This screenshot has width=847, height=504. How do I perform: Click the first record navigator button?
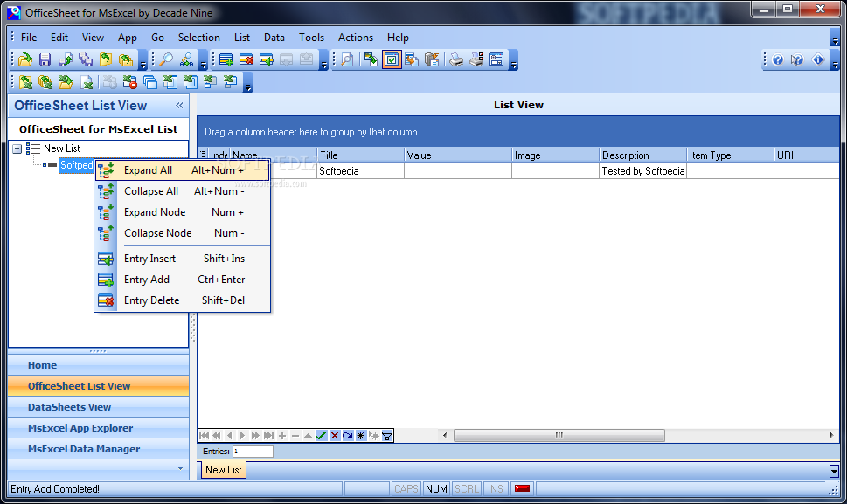point(205,436)
